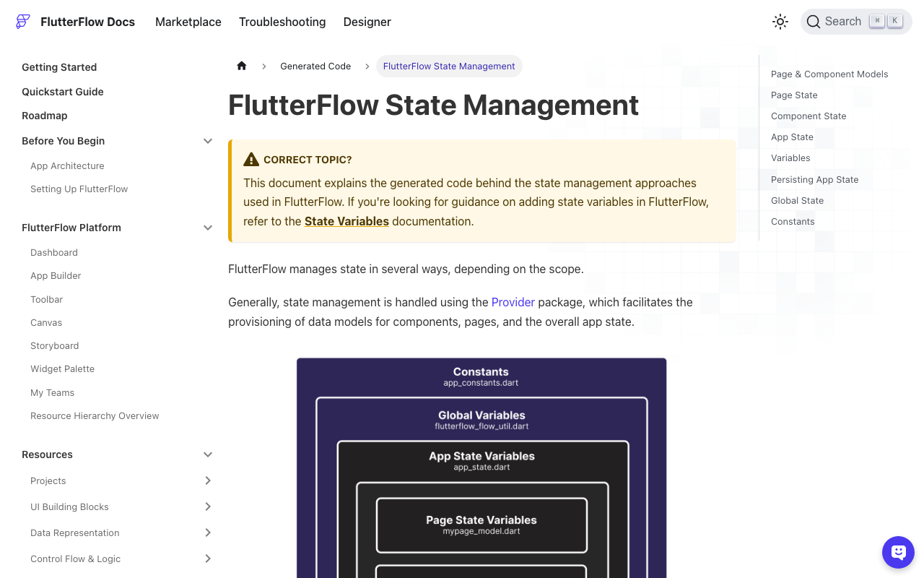Open Resource Hierarchy Overview item
924x578 pixels.
[95, 415]
